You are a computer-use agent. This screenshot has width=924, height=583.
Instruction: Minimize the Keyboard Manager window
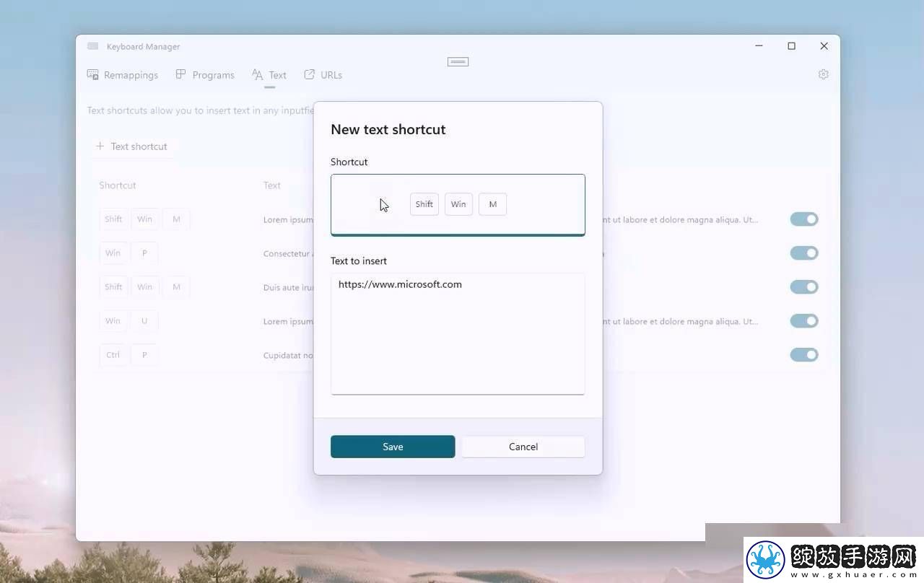tap(759, 46)
